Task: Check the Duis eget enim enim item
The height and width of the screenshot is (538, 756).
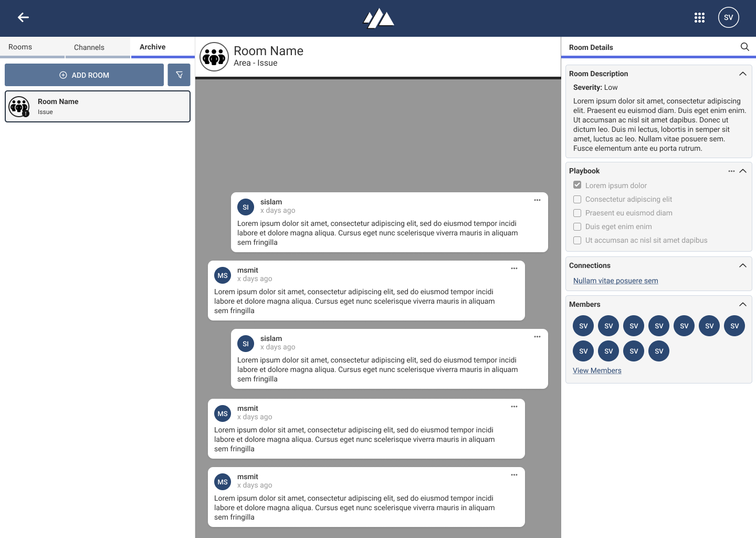Action: point(577,226)
